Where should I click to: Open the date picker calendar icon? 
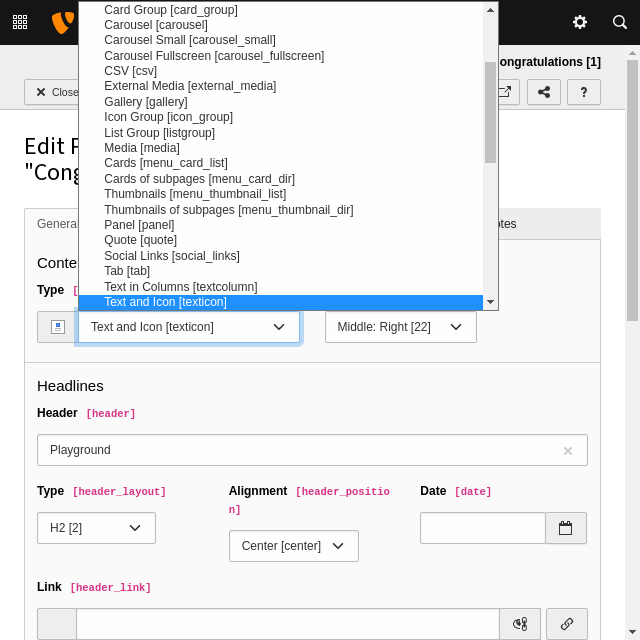[x=566, y=528]
